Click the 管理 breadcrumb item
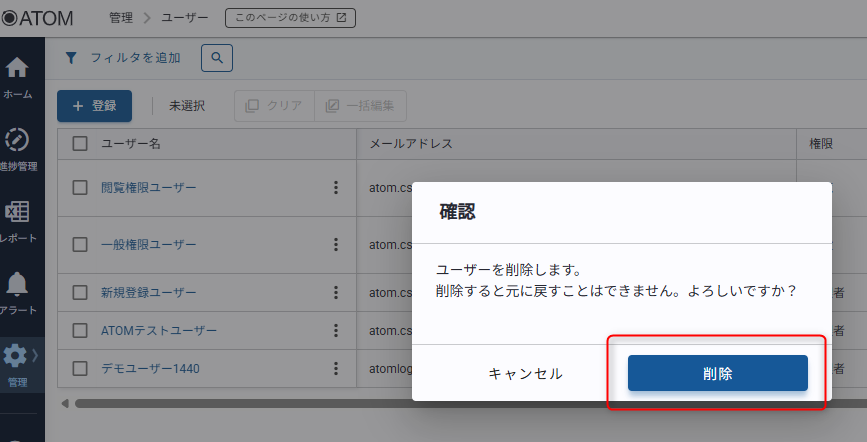The height and width of the screenshot is (442, 867). coord(120,18)
